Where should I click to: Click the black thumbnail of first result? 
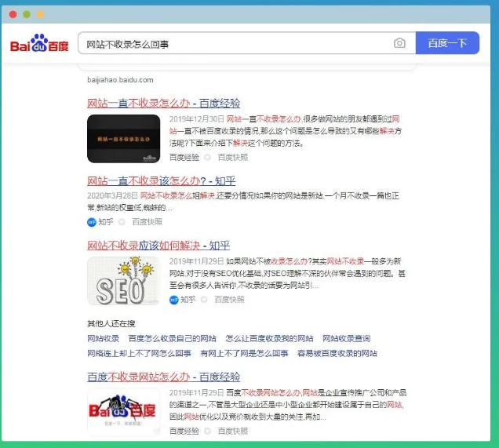point(123,138)
